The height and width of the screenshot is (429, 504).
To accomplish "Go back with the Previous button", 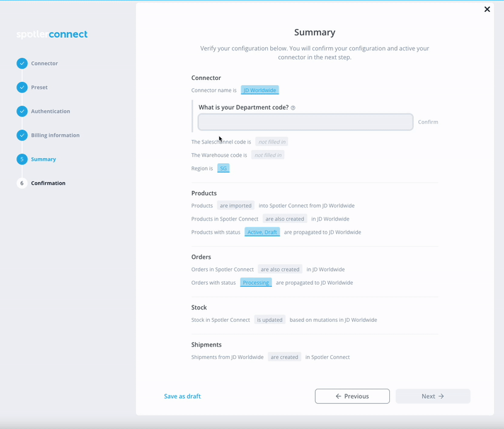I will (352, 396).
